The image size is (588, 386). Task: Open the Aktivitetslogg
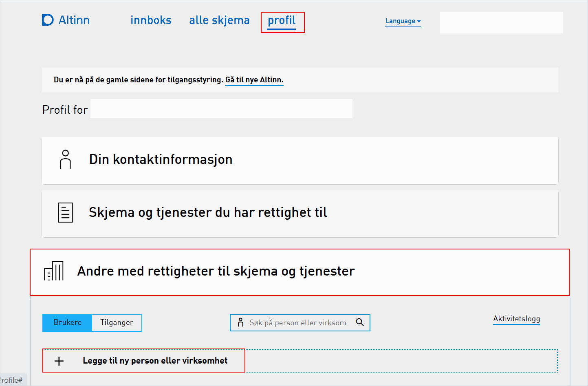coord(516,319)
